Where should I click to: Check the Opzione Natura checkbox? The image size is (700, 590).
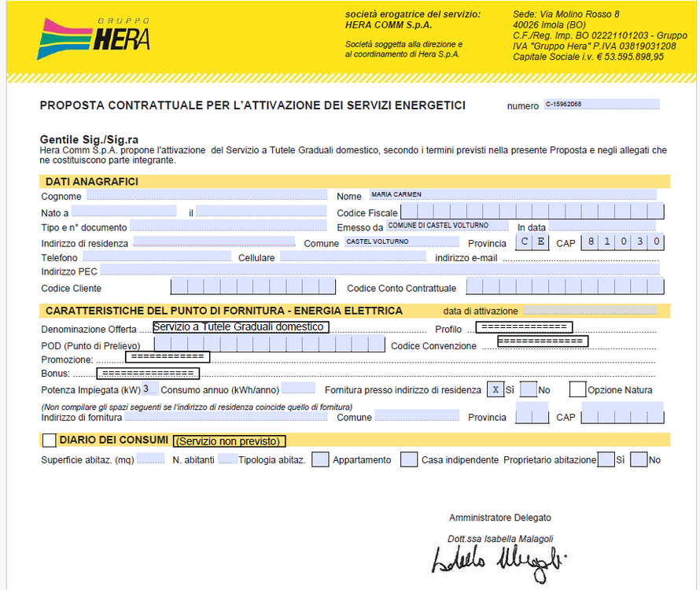(577, 389)
